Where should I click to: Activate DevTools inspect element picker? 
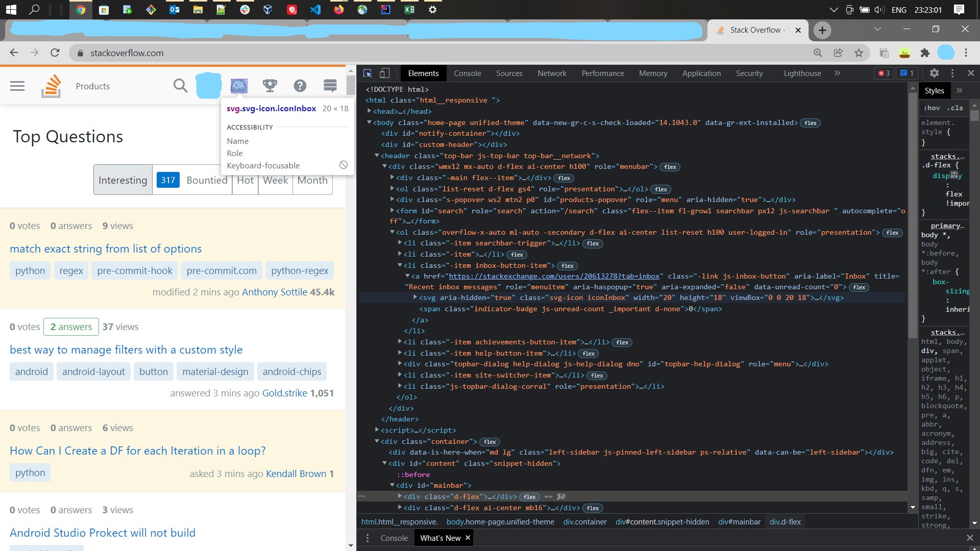[367, 73]
